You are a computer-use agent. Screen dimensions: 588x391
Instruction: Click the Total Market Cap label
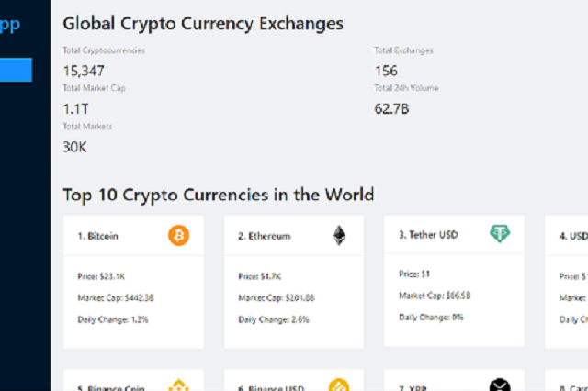coord(94,88)
